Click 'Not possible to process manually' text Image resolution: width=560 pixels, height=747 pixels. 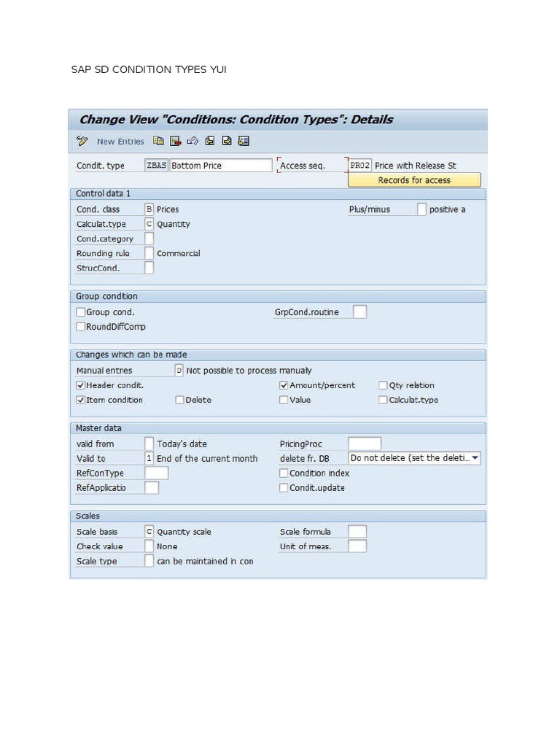tap(249, 371)
